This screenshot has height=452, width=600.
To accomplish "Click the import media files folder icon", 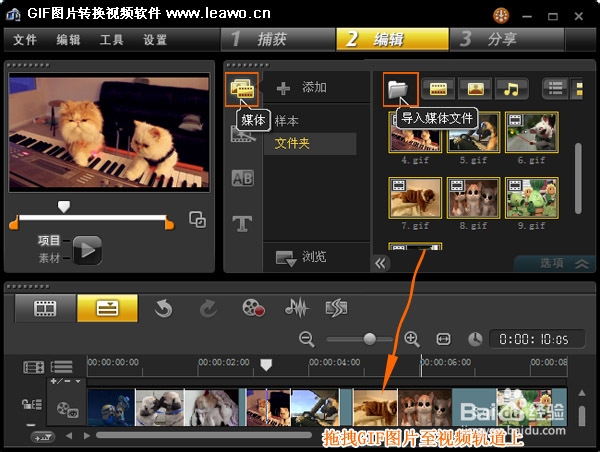I will (400, 89).
